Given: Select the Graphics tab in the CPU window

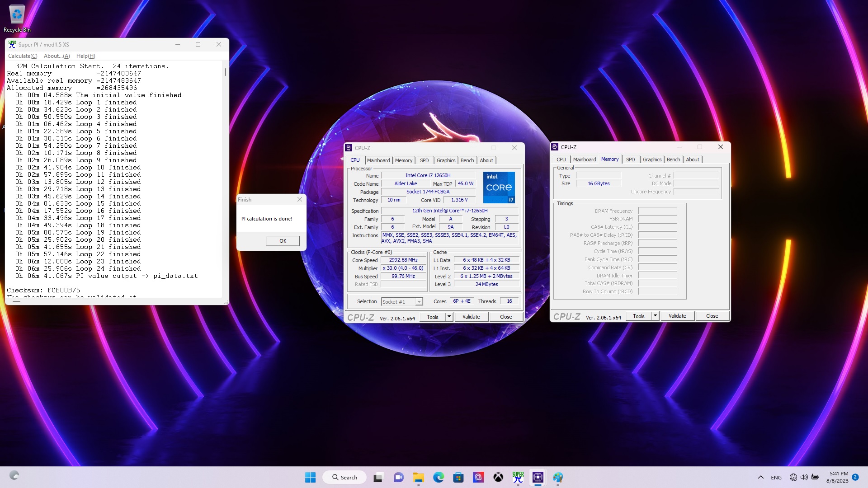Looking at the screenshot, I should [446, 160].
